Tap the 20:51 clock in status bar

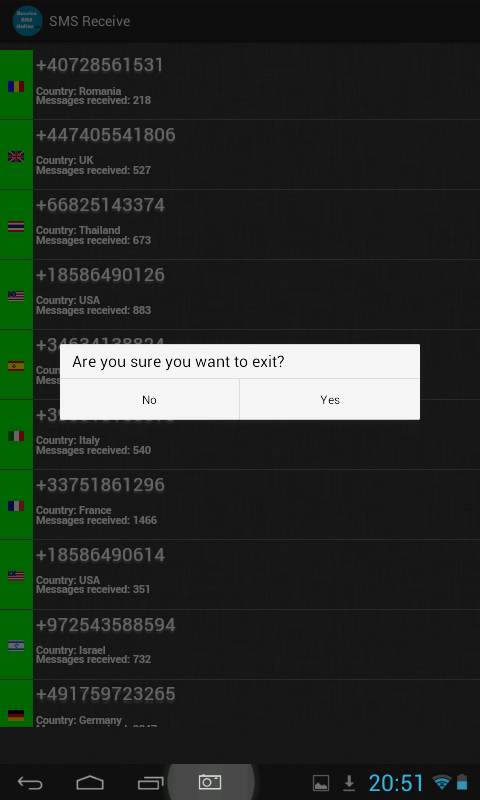pyautogui.click(x=396, y=783)
